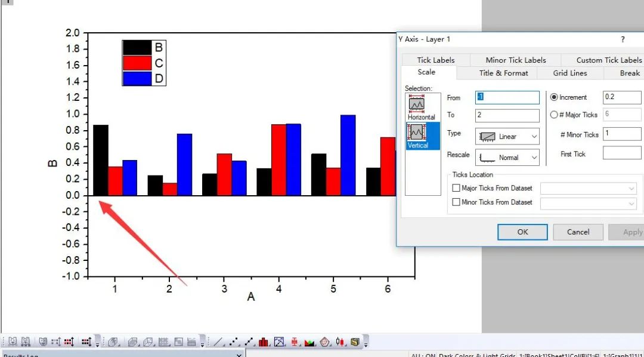Enable Major Ticks From Dataset checkbox
This screenshot has width=644, height=357.
click(x=456, y=188)
